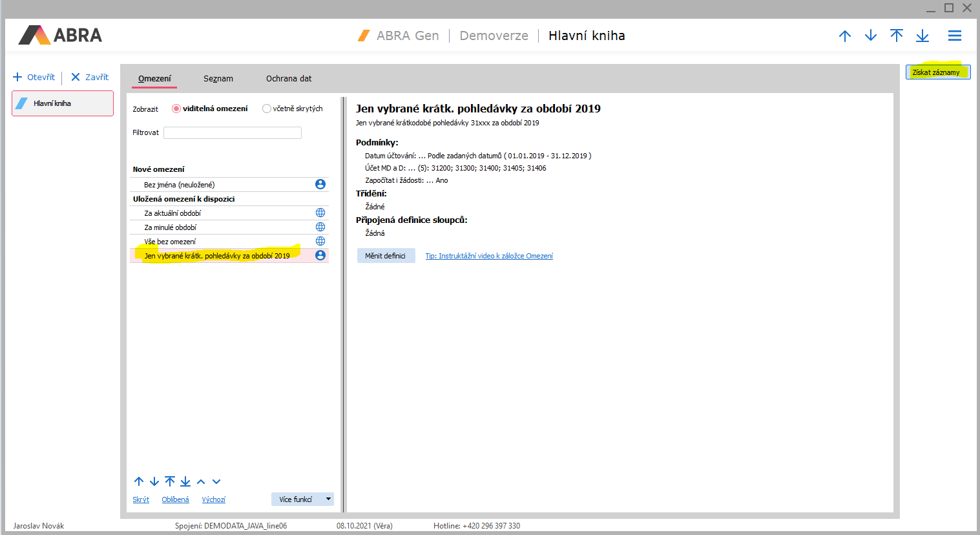Click the hamburger menu icon in header
This screenshot has height=535, width=980.
pos(954,36)
